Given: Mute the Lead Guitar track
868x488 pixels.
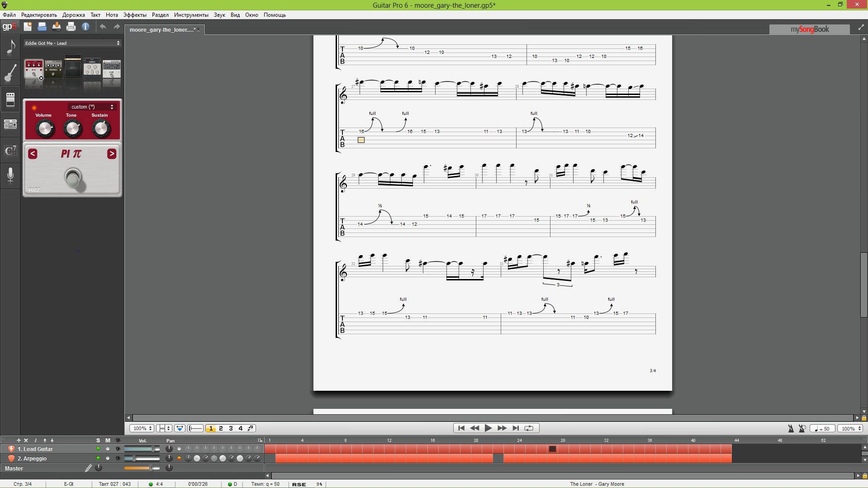Looking at the screenshot, I should tap(108, 449).
